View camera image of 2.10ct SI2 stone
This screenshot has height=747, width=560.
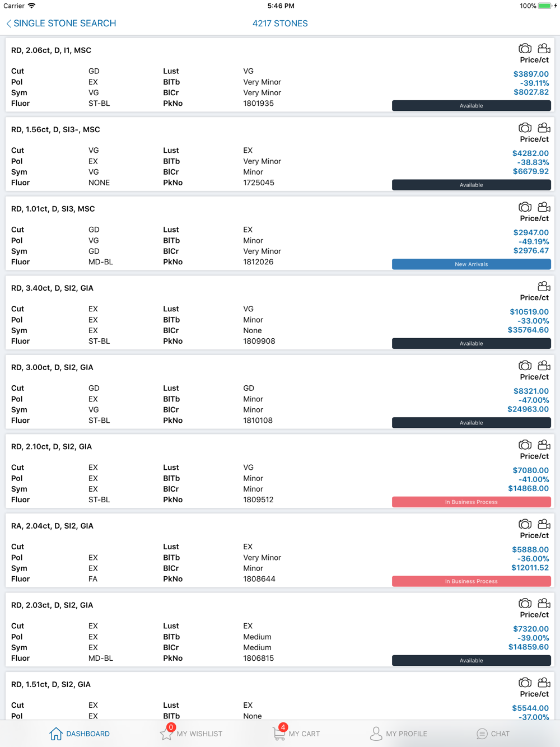click(x=525, y=445)
